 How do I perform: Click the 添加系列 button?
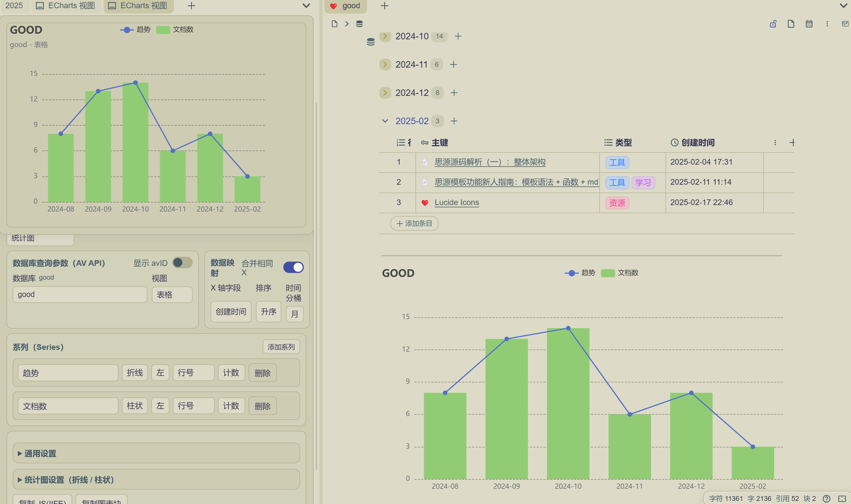point(281,347)
